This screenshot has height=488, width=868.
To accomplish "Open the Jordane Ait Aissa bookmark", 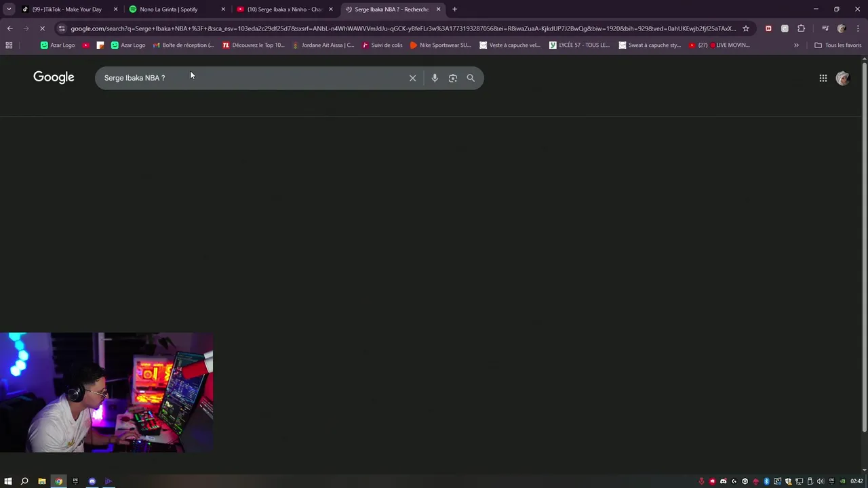I will (323, 45).
